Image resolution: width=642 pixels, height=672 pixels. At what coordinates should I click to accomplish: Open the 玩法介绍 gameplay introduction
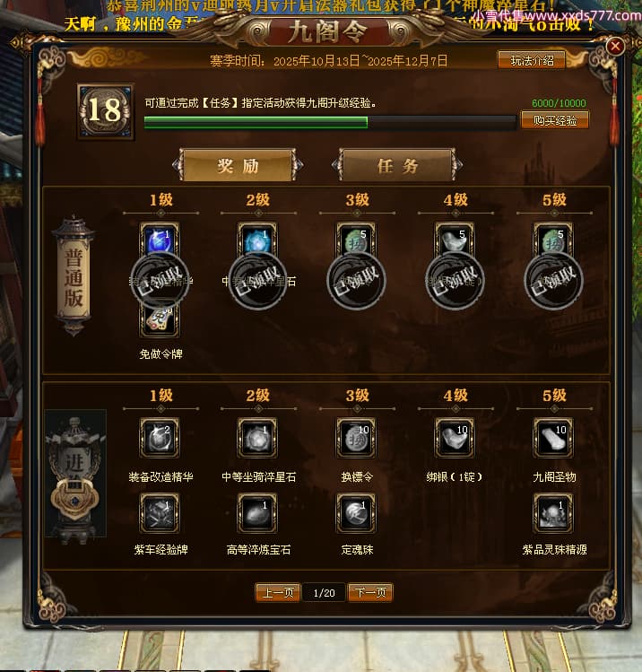[532, 60]
